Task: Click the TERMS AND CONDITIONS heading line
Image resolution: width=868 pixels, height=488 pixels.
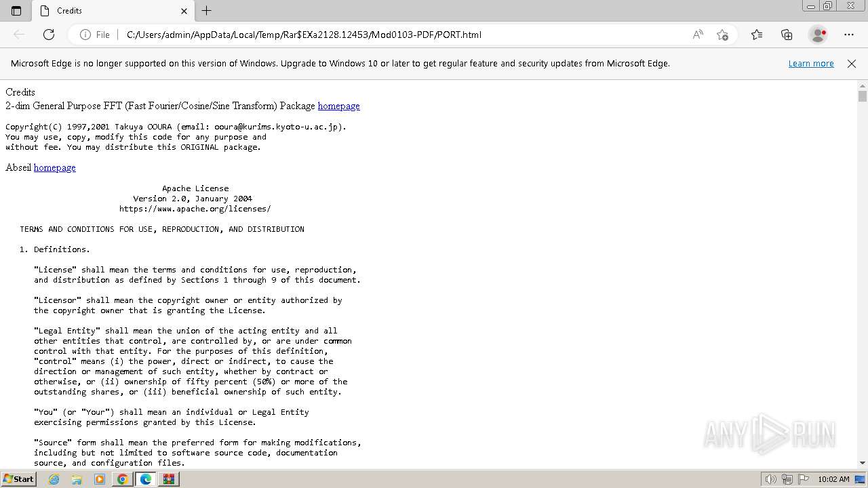Action: pos(162,229)
